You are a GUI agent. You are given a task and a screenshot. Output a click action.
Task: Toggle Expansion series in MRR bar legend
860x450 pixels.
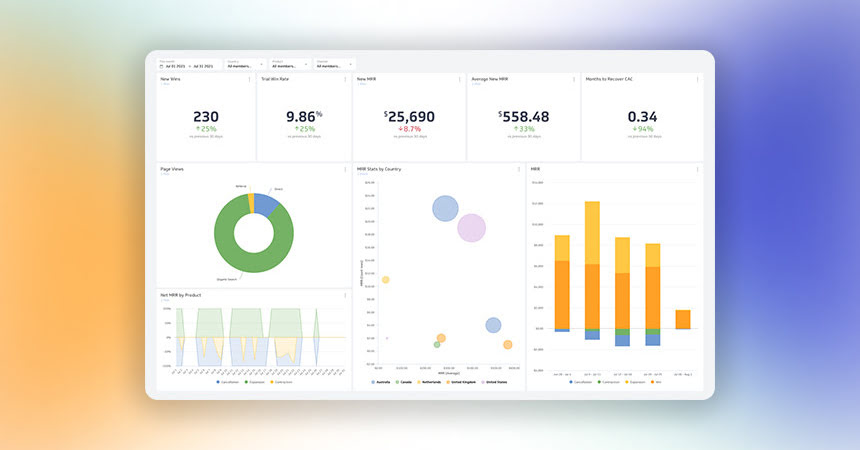click(x=635, y=382)
